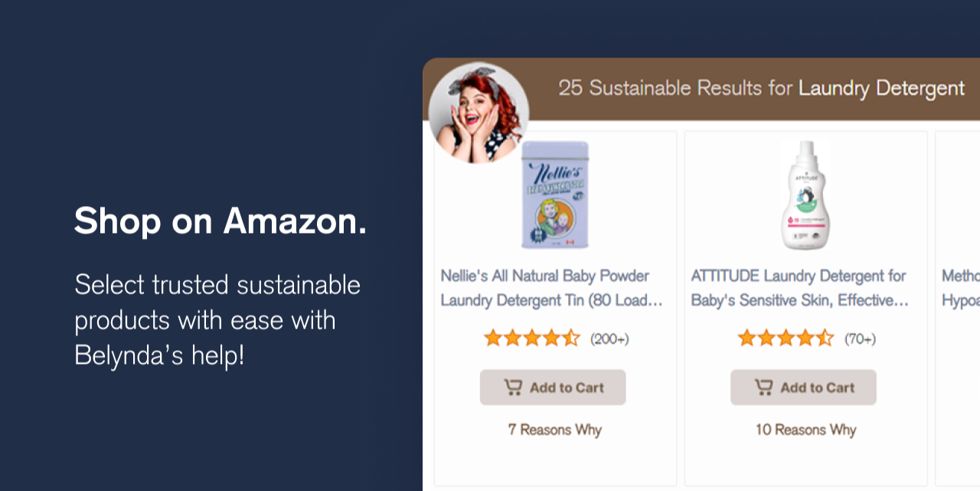The height and width of the screenshot is (491, 980).
Task: Click the Shop on Amazon heading
Action: tap(220, 221)
